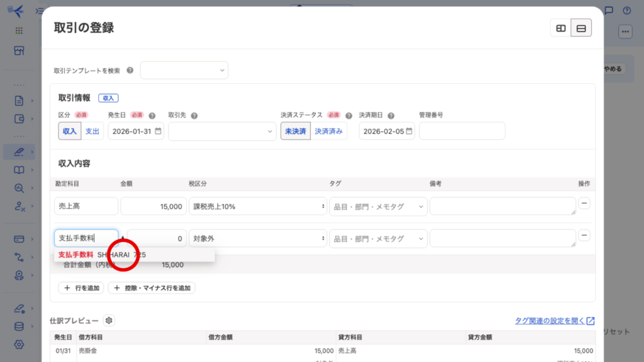Mark settlement status as 決済済み

[330, 131]
